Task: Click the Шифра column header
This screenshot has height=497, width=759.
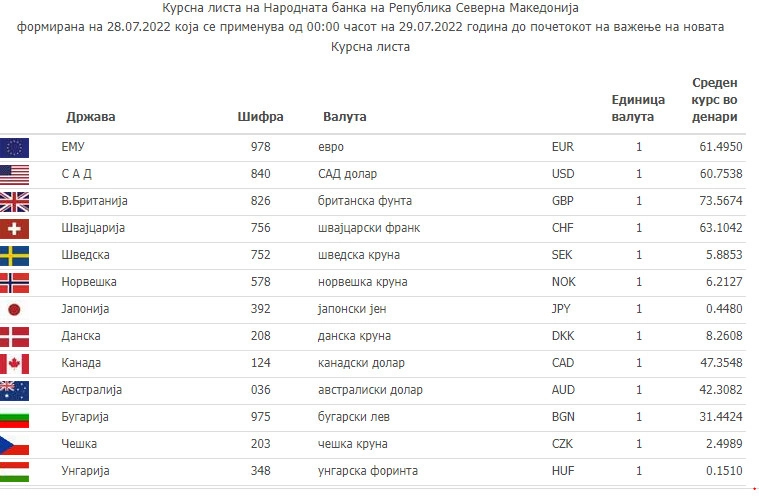Action: pos(260,117)
